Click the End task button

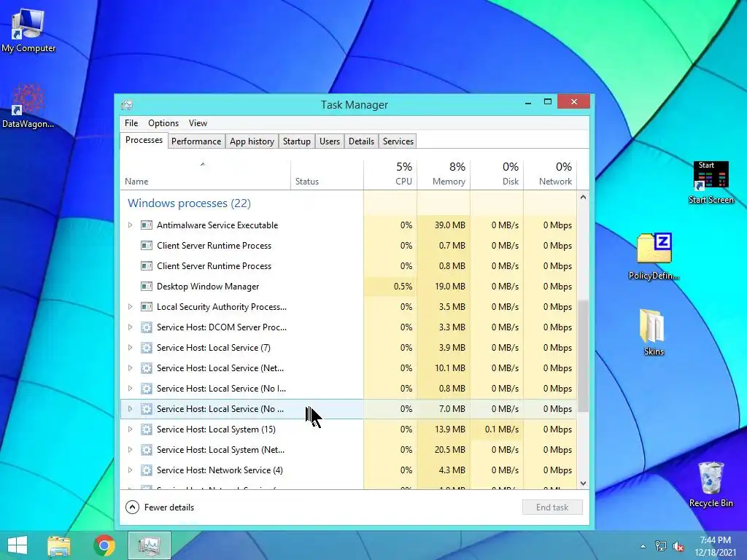(552, 507)
